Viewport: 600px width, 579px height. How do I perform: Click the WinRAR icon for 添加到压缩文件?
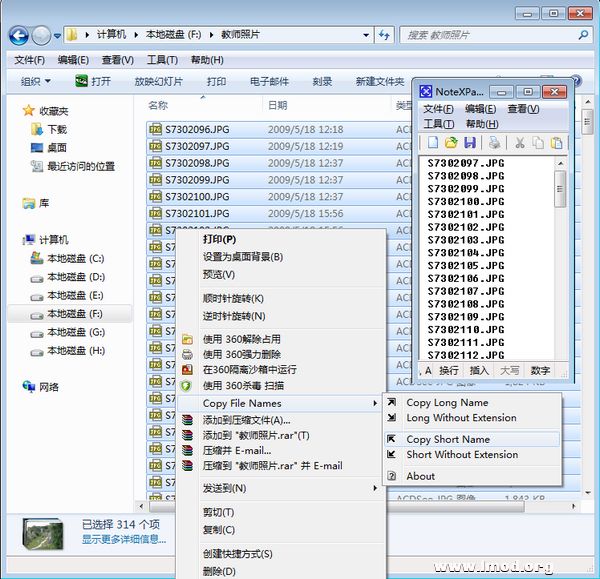pyautogui.click(x=187, y=420)
